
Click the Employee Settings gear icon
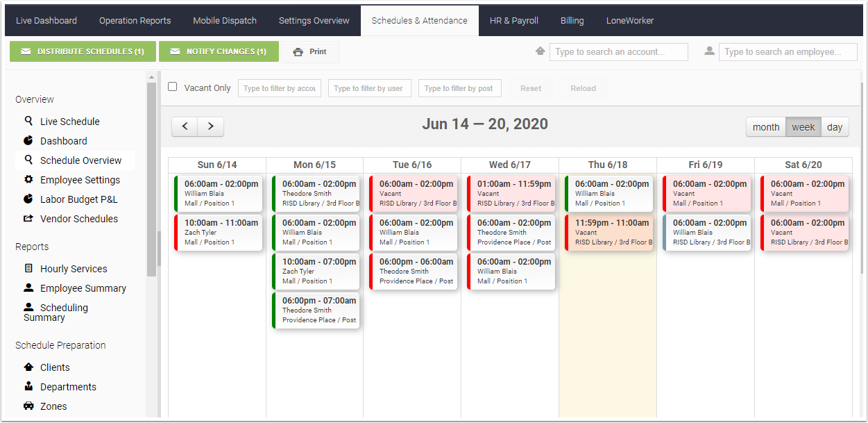click(28, 179)
